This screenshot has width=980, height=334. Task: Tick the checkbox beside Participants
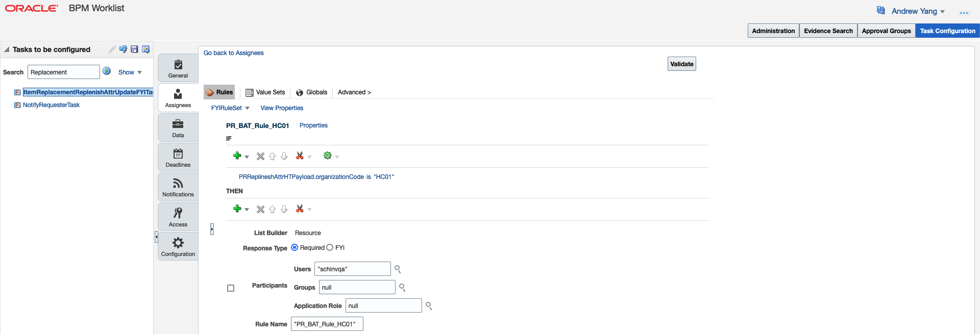(x=231, y=288)
